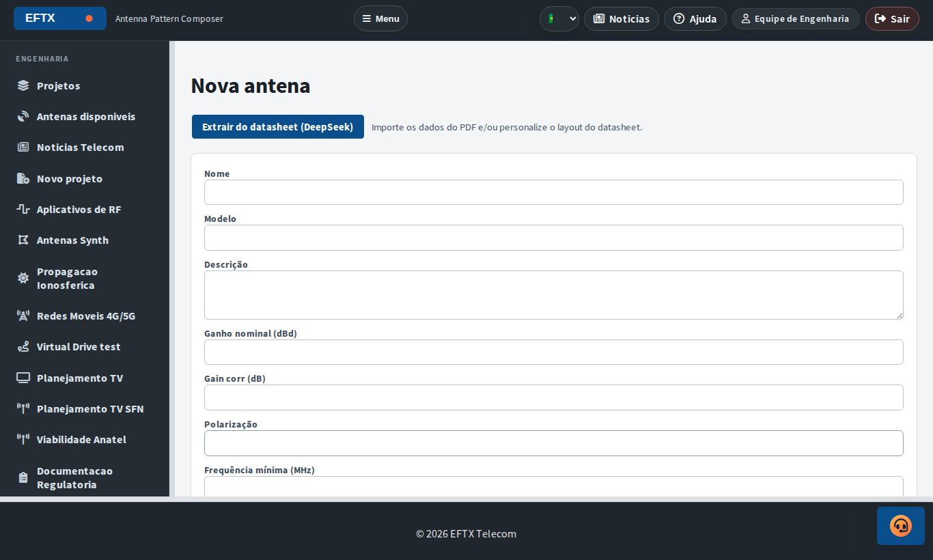This screenshot has width=933, height=560.
Task: Click the © 2026 EFTX Telecom footer text
Action: pyautogui.click(x=466, y=533)
